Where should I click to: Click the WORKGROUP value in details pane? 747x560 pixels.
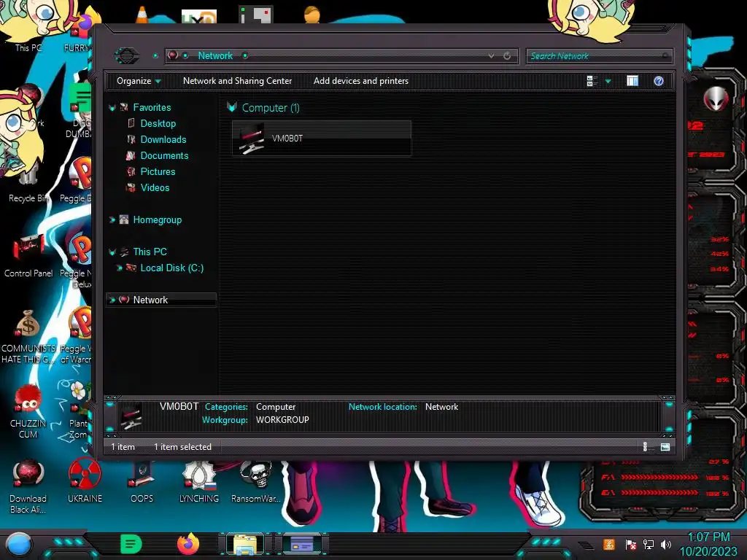282,419
